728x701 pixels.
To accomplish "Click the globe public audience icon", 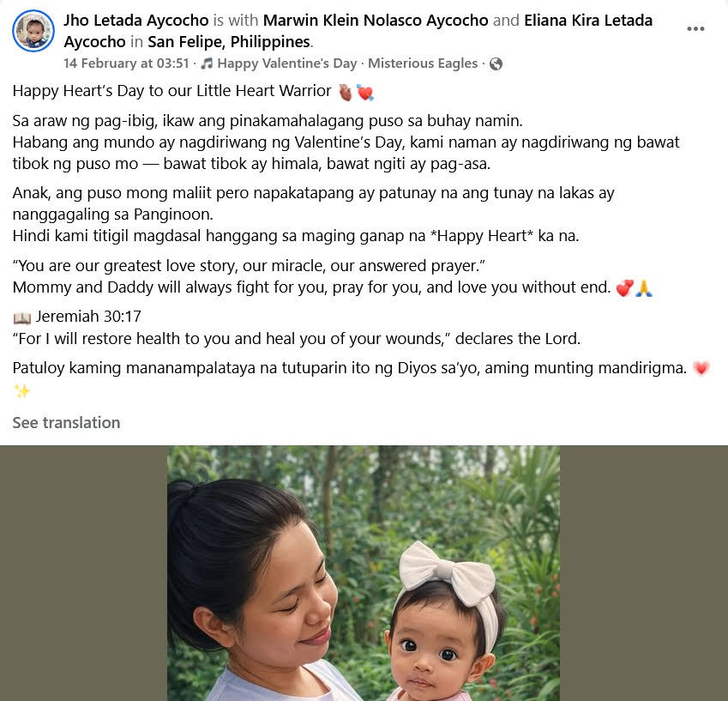I will point(496,63).
